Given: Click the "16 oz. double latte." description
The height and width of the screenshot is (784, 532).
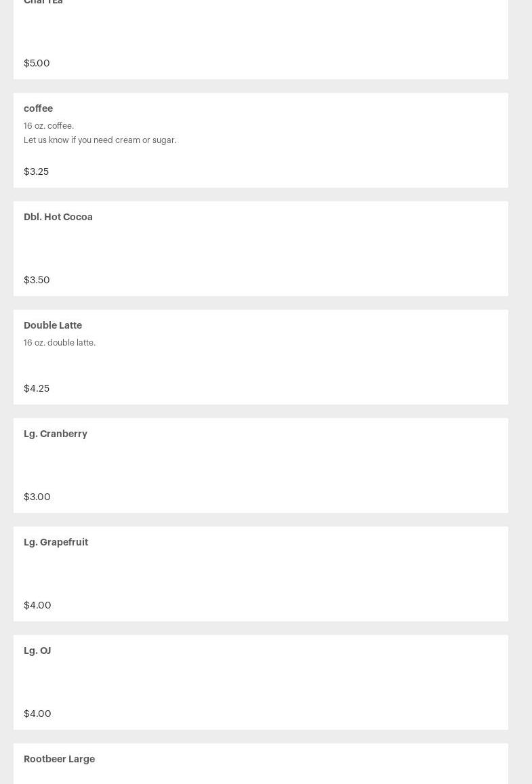Looking at the screenshot, I should 60,343.
